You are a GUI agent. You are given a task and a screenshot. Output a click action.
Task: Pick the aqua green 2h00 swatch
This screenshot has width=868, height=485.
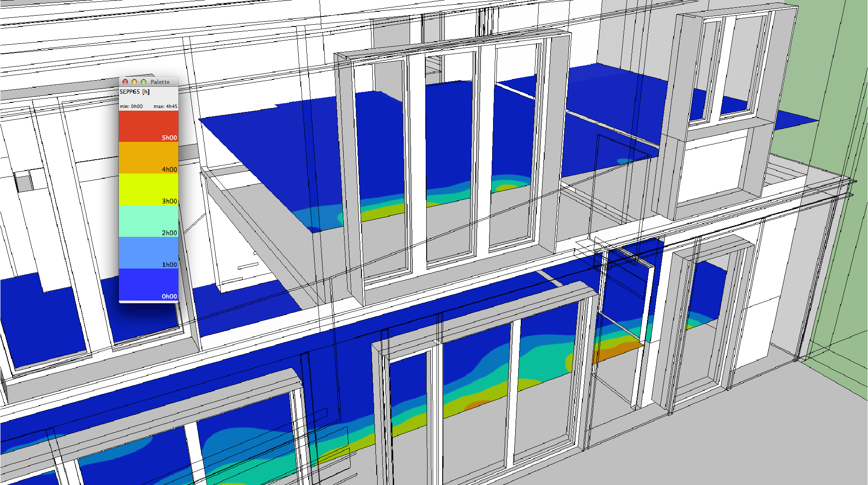pos(148,221)
